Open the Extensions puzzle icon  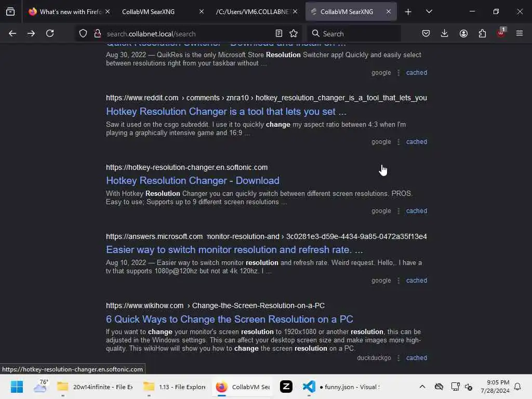[482, 33]
